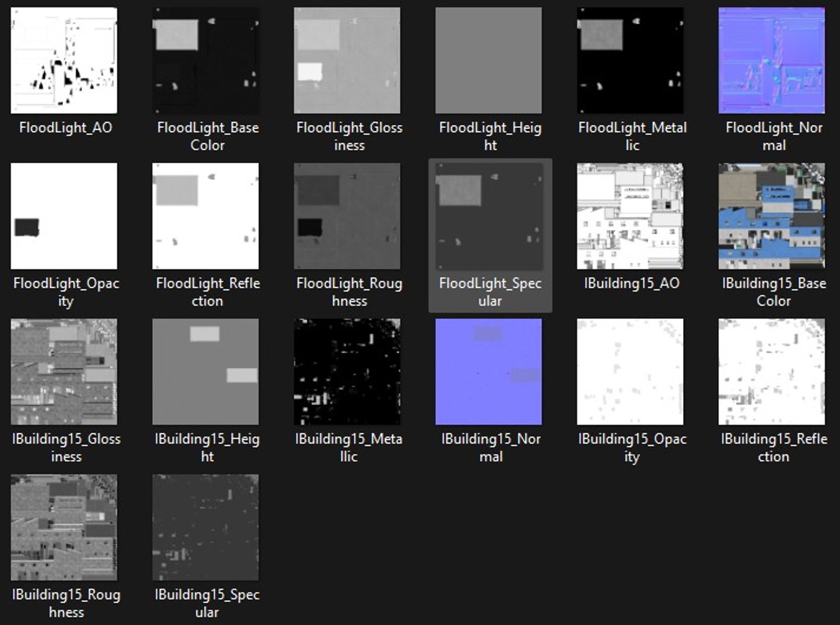Click the IBuilding15_Opacity file name label
Viewport: 840px width, 625px height.
click(632, 448)
